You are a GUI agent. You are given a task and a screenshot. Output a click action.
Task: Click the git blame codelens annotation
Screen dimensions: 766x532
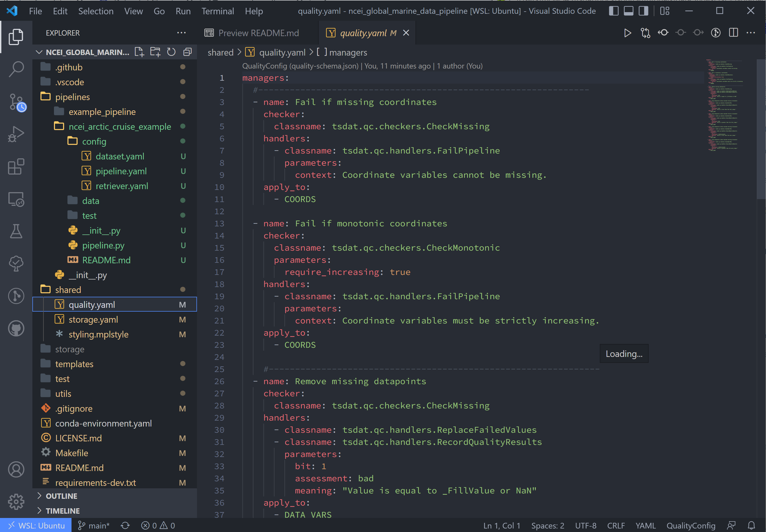362,66
